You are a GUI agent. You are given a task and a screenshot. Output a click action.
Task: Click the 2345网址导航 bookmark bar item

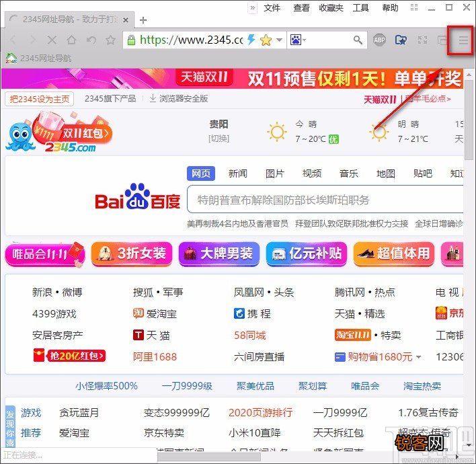click(x=38, y=58)
